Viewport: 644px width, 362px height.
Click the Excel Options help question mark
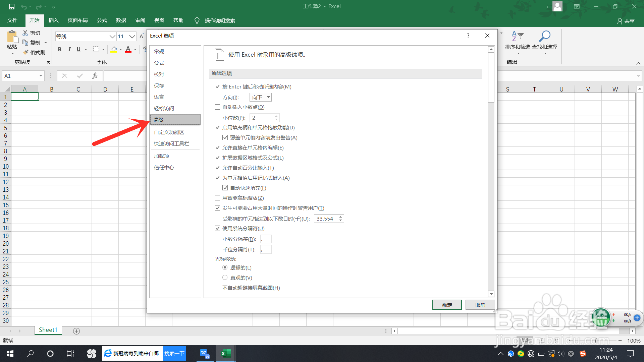pyautogui.click(x=468, y=36)
